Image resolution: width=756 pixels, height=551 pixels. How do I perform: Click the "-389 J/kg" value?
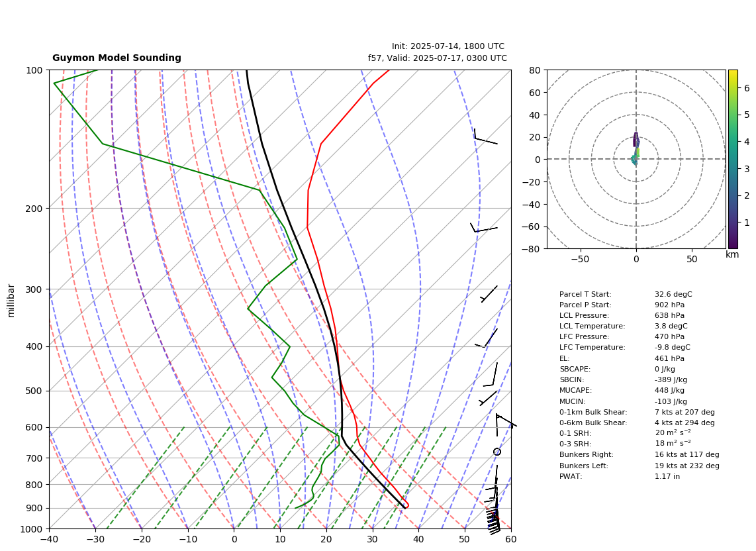tap(671, 379)
